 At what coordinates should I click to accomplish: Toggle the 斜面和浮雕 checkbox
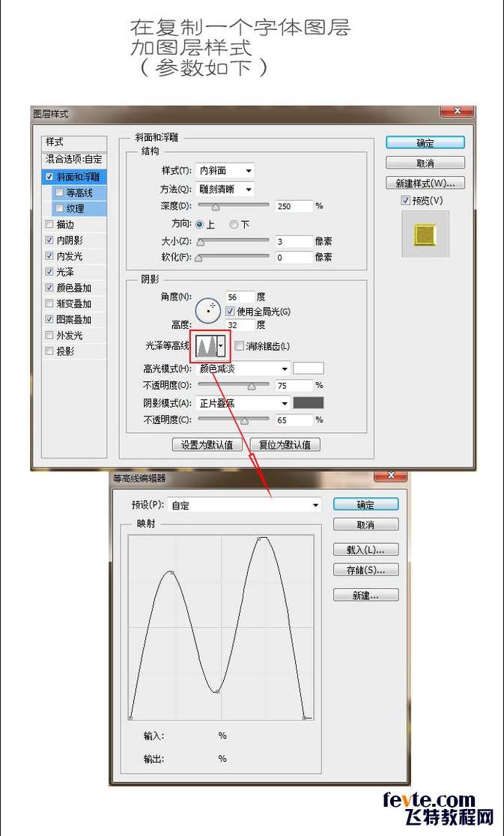[49, 177]
